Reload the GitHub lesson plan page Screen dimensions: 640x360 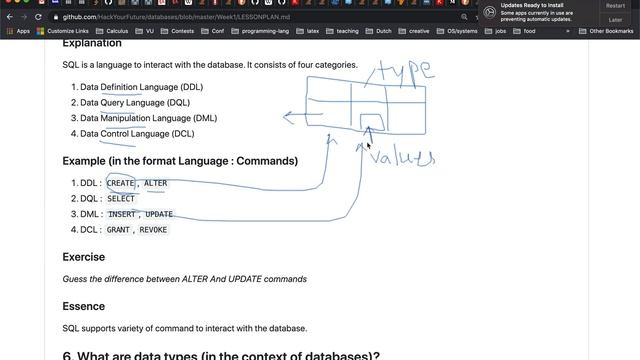point(38,17)
